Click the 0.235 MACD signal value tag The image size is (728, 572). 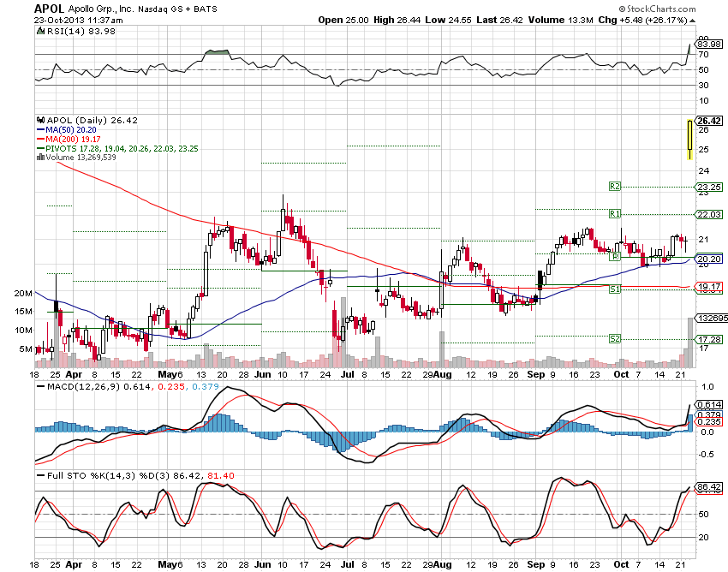[x=709, y=421]
